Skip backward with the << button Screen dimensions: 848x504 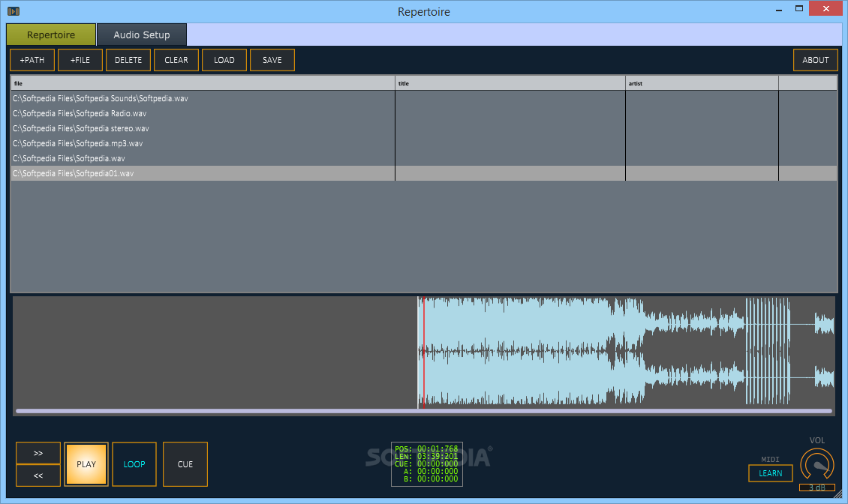click(38, 476)
